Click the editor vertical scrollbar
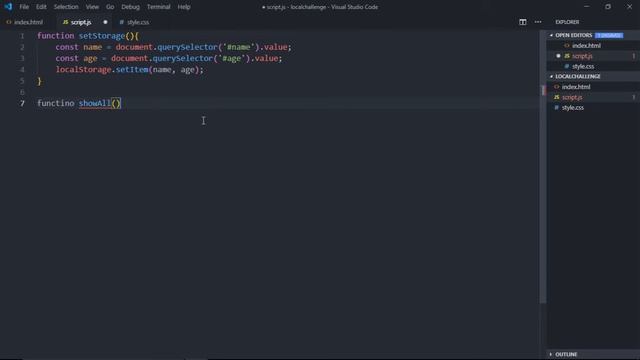Viewport: 640px width, 360px height. (x=542, y=167)
